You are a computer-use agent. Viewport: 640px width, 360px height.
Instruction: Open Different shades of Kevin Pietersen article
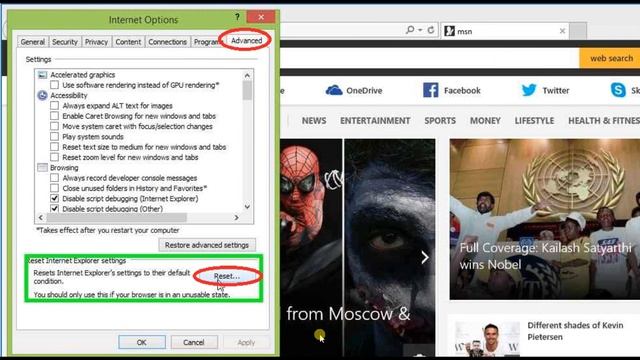575,331
